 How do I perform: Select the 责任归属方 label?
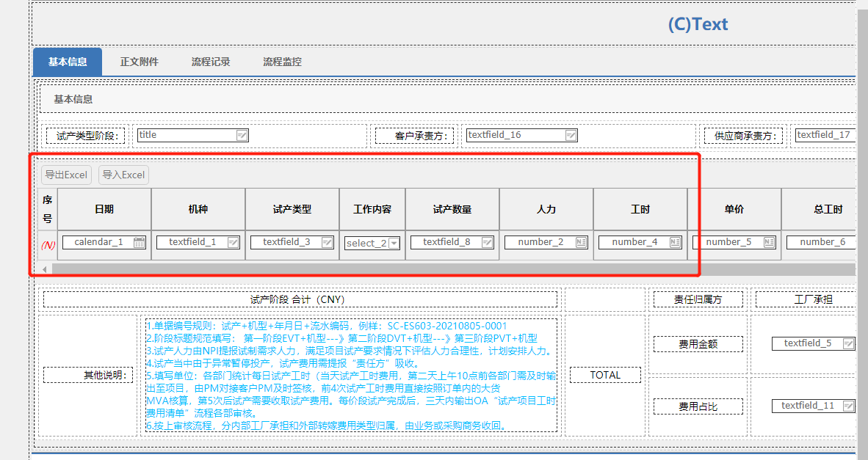pos(698,299)
